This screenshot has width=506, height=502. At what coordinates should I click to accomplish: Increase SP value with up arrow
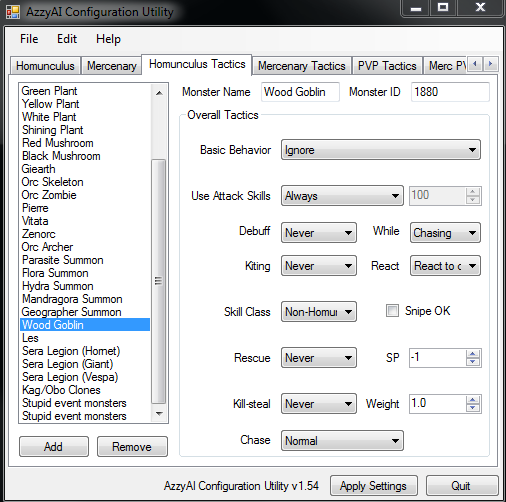pyautogui.click(x=473, y=354)
